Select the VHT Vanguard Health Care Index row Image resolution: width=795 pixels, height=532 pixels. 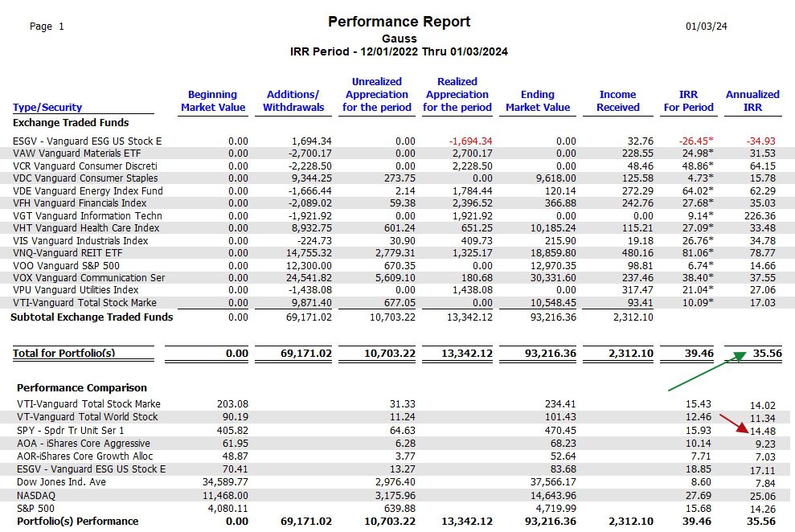click(x=397, y=228)
